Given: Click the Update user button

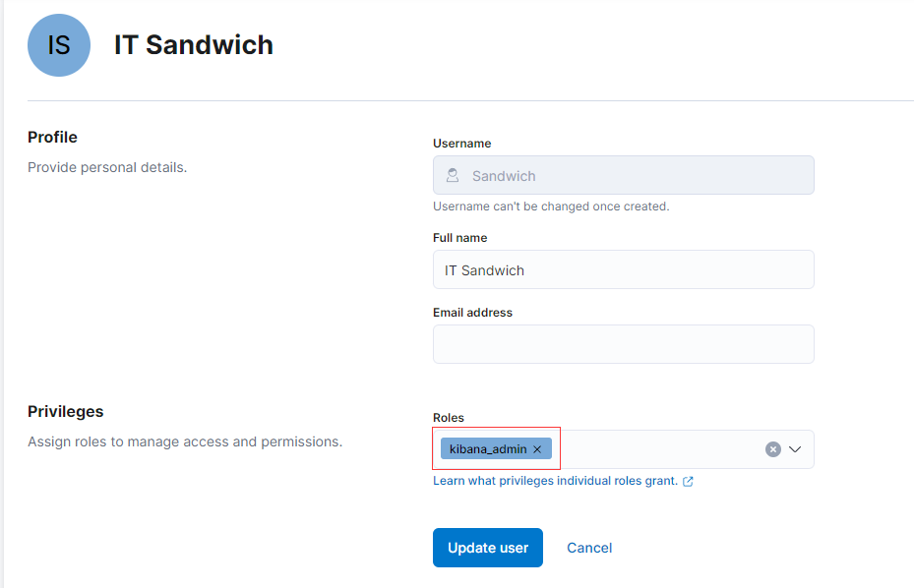Looking at the screenshot, I should coord(488,548).
